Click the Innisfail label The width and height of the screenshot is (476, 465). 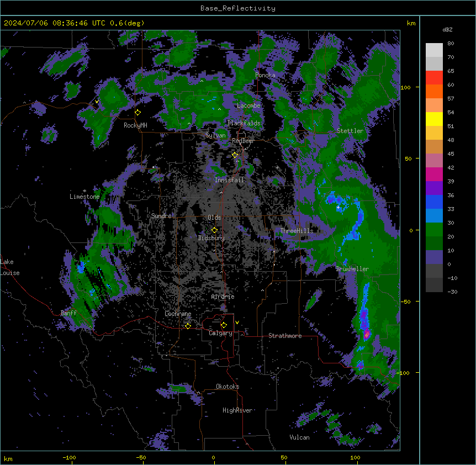(229, 180)
